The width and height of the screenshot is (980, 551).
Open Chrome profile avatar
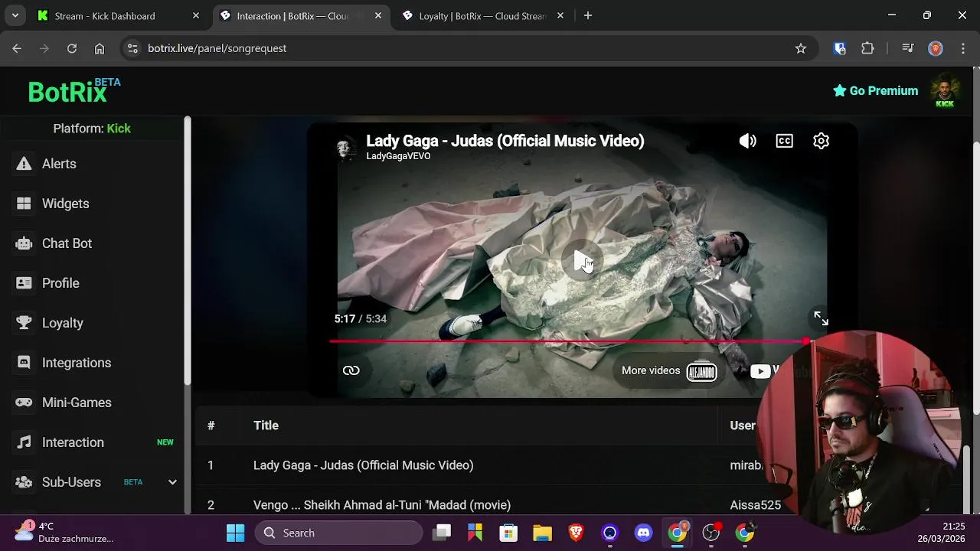click(936, 48)
